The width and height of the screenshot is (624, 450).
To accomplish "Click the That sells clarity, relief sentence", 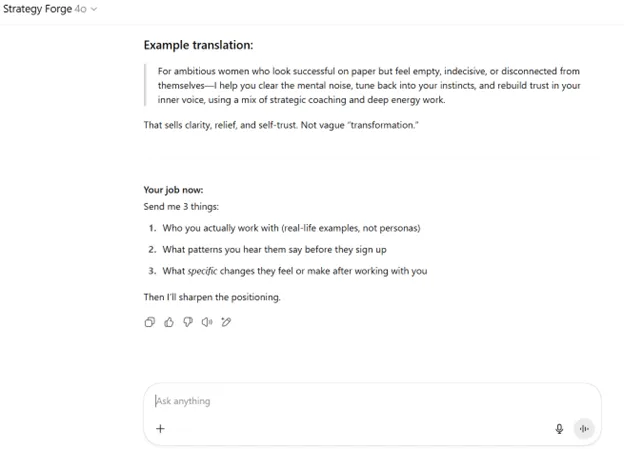I will [281, 125].
